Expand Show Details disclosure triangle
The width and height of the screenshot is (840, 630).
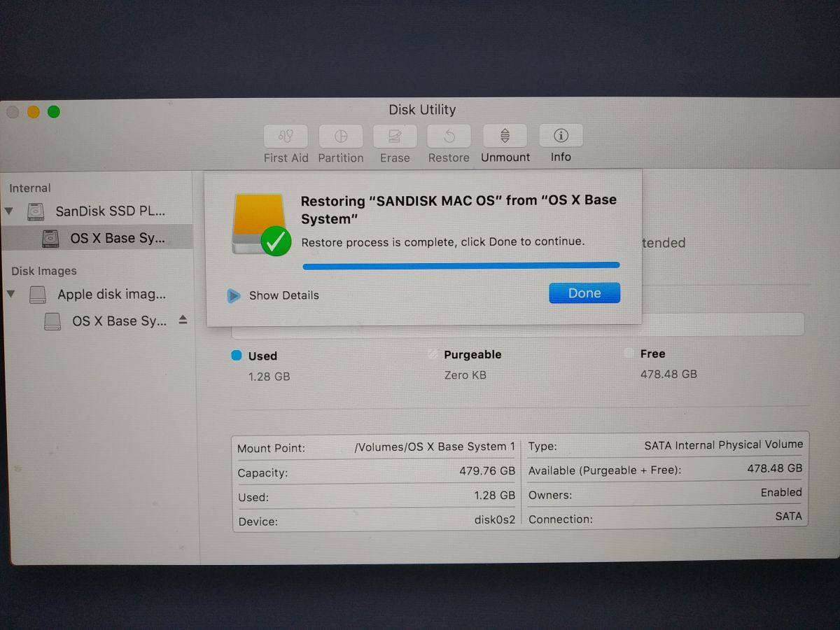233,296
